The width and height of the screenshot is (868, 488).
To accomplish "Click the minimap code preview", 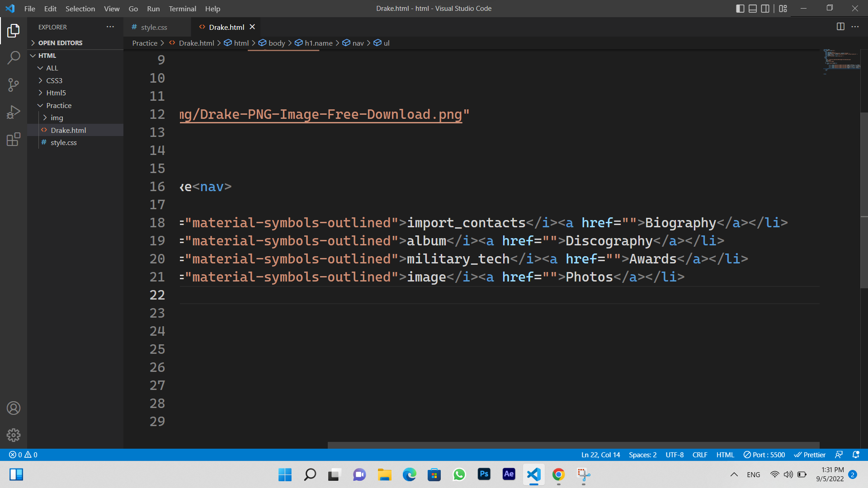I will click(x=841, y=61).
